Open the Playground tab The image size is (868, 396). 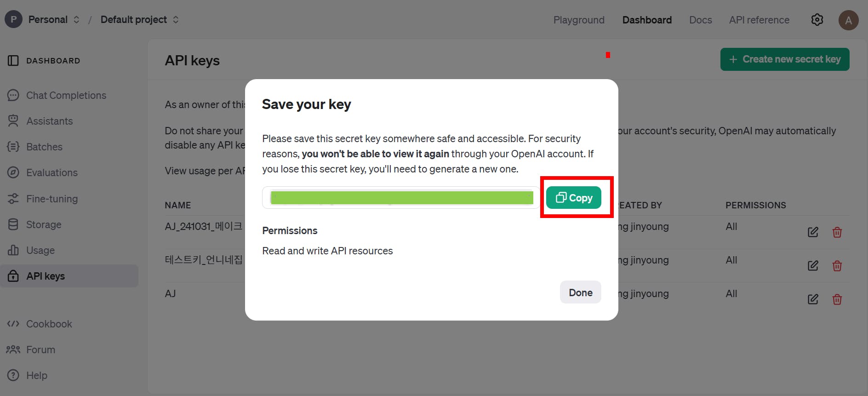(x=579, y=20)
